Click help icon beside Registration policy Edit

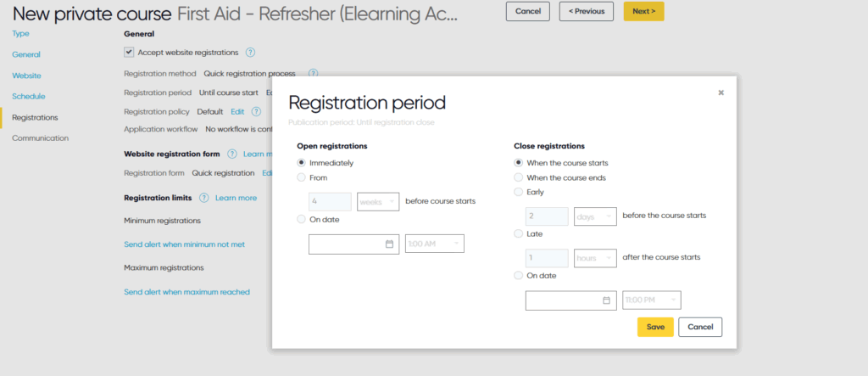(x=256, y=111)
